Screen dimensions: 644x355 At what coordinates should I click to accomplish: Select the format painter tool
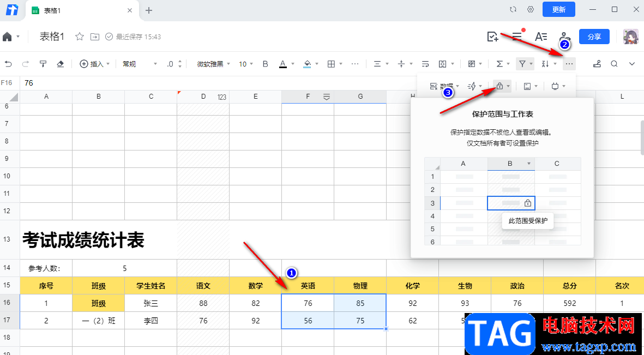click(43, 64)
